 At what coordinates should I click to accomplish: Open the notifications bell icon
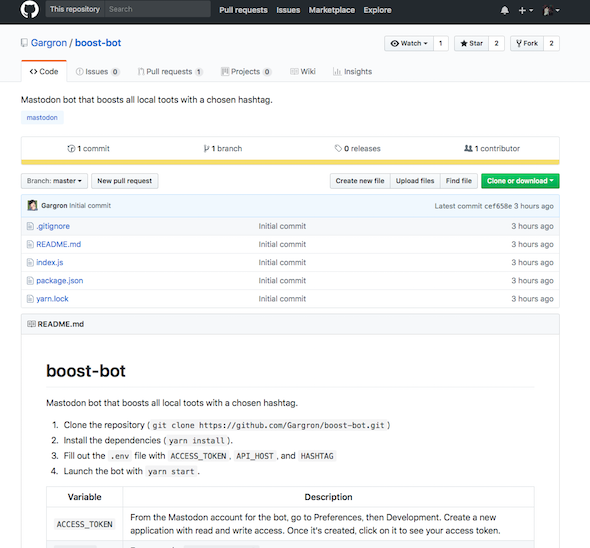click(505, 11)
